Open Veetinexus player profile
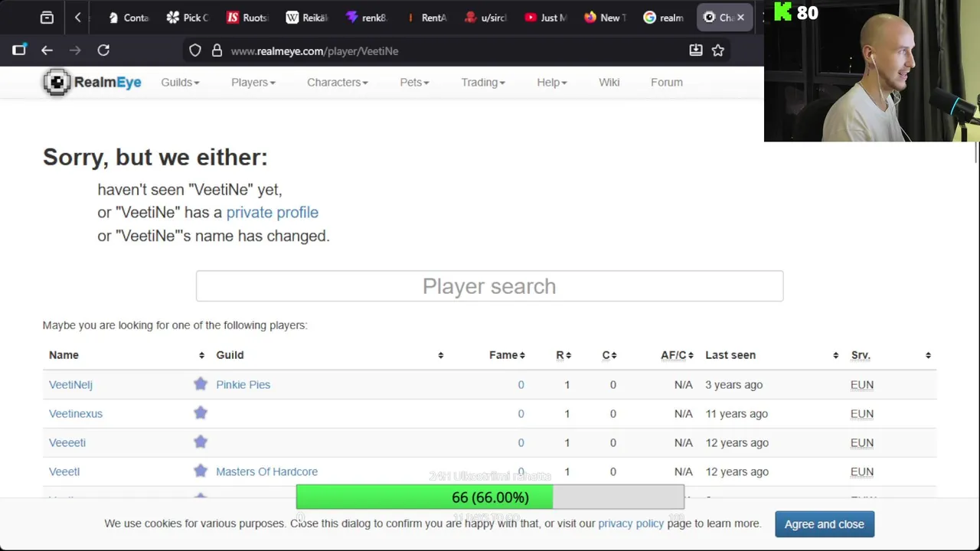 [75, 413]
